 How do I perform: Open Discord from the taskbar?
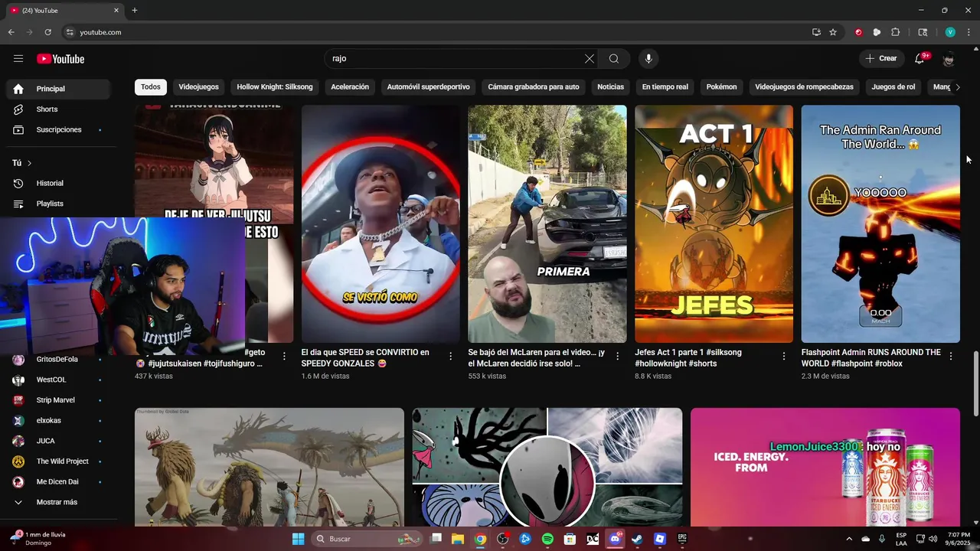point(615,539)
